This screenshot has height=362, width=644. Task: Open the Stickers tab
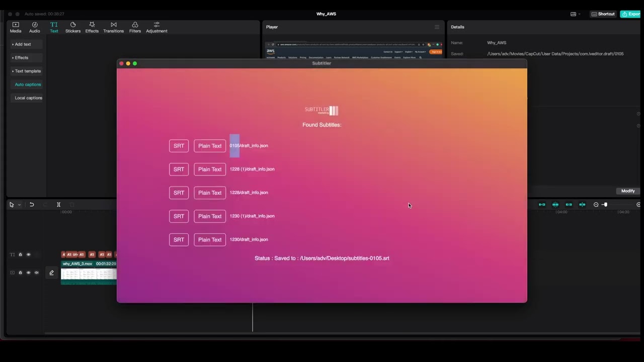click(x=73, y=27)
